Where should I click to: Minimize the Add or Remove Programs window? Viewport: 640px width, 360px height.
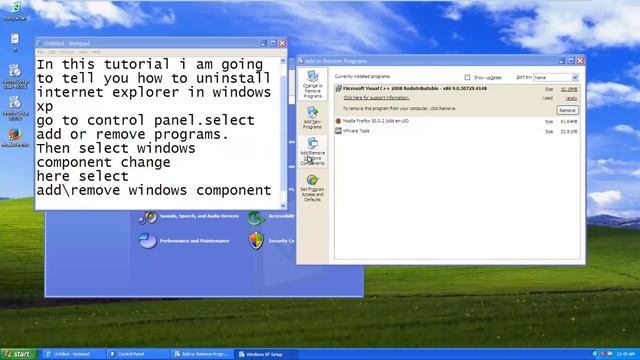[x=561, y=61]
